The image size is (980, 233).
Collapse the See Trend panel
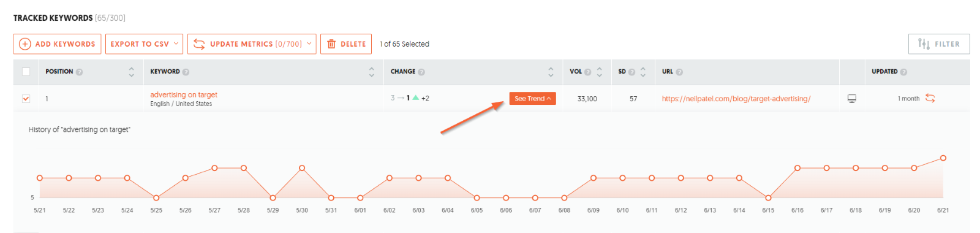(532, 98)
